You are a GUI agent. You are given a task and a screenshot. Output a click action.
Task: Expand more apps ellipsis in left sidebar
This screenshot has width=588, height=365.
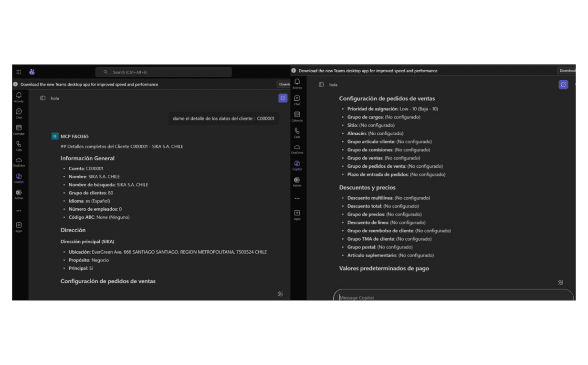click(19, 211)
